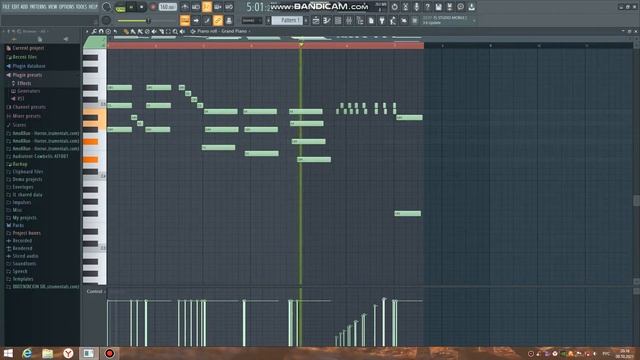
Task: Open the HELP menu
Action: (93, 7)
